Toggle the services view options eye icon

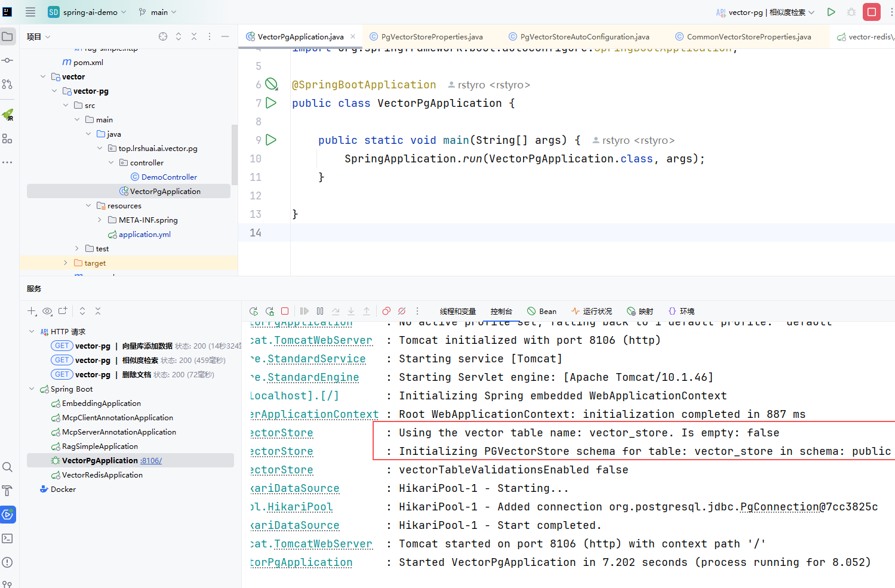coord(47,311)
